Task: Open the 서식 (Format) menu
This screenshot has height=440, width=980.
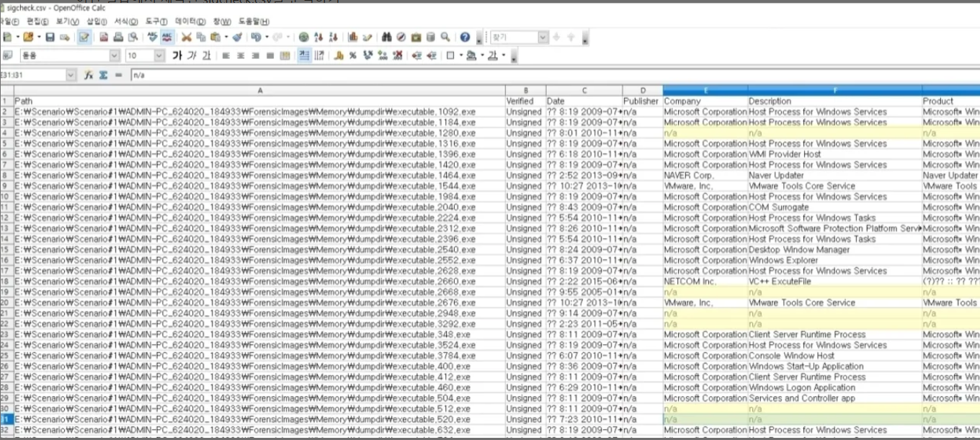Action: tap(126, 22)
